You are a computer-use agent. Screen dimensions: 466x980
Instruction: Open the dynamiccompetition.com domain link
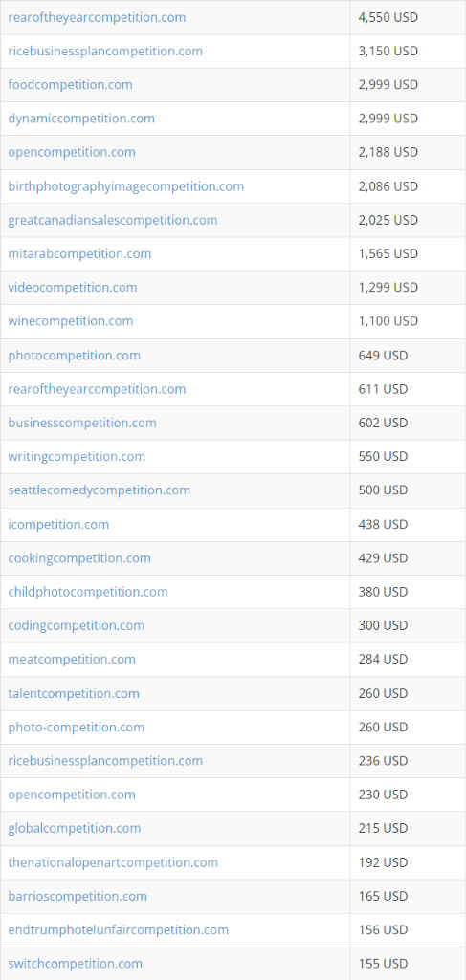coord(81,119)
